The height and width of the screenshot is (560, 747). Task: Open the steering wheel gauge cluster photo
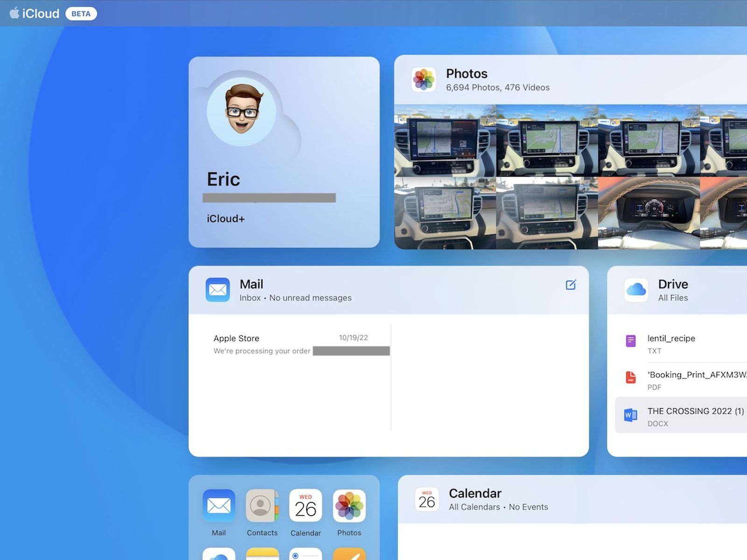pos(648,213)
